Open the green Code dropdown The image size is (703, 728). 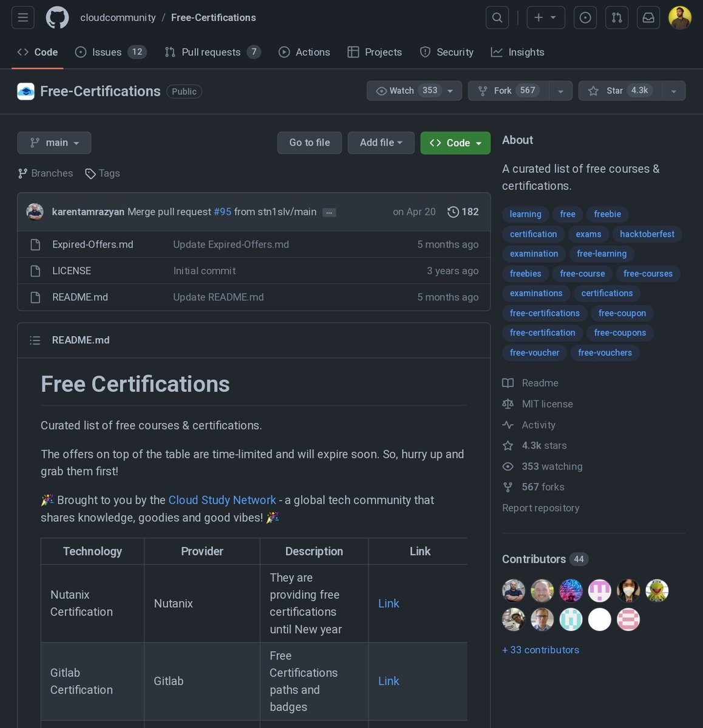tap(455, 143)
